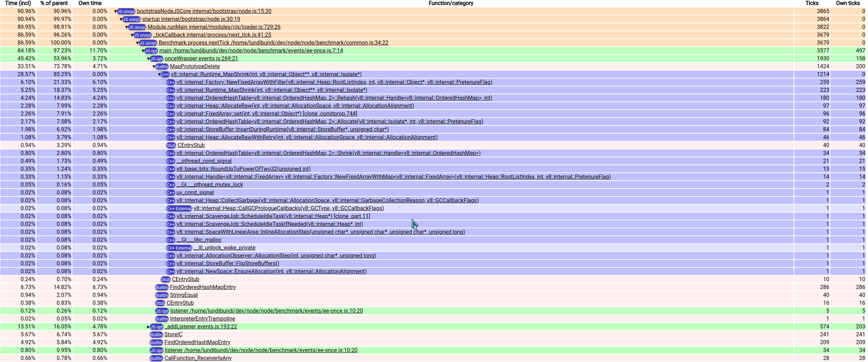Open the uv_cond_signal function link
Viewport: 868px width, 362px height.
[195, 193]
